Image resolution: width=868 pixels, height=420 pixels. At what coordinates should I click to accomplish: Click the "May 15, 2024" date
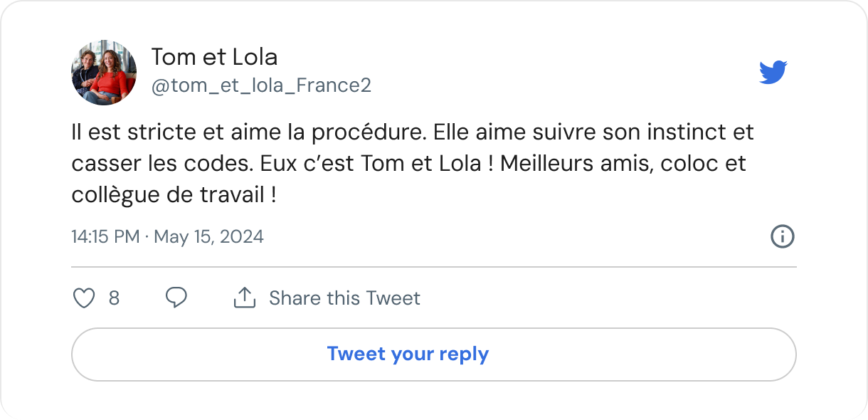tap(208, 236)
